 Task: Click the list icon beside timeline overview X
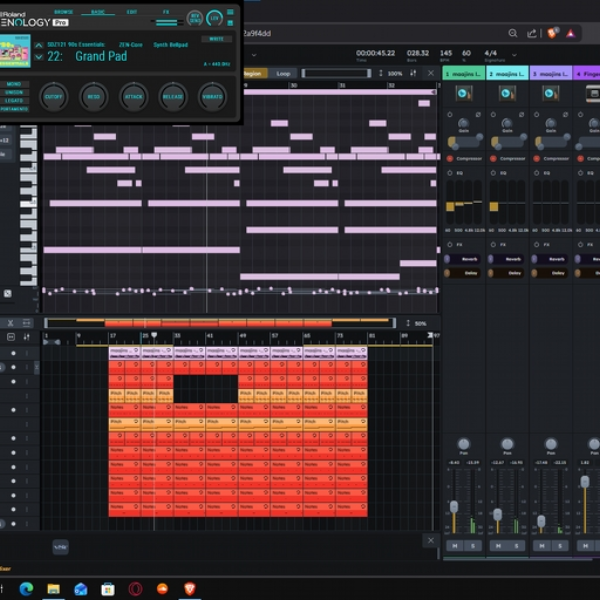[26, 323]
